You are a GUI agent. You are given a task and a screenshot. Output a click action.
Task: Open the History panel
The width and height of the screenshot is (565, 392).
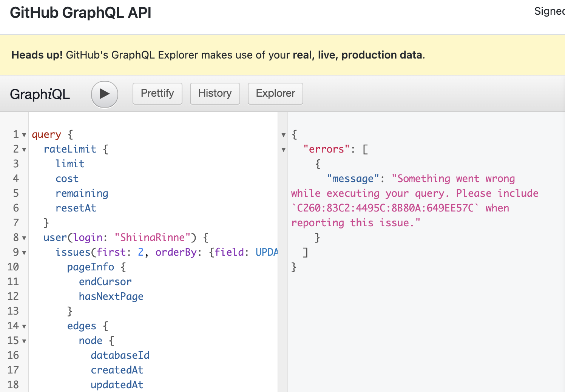pyautogui.click(x=215, y=93)
